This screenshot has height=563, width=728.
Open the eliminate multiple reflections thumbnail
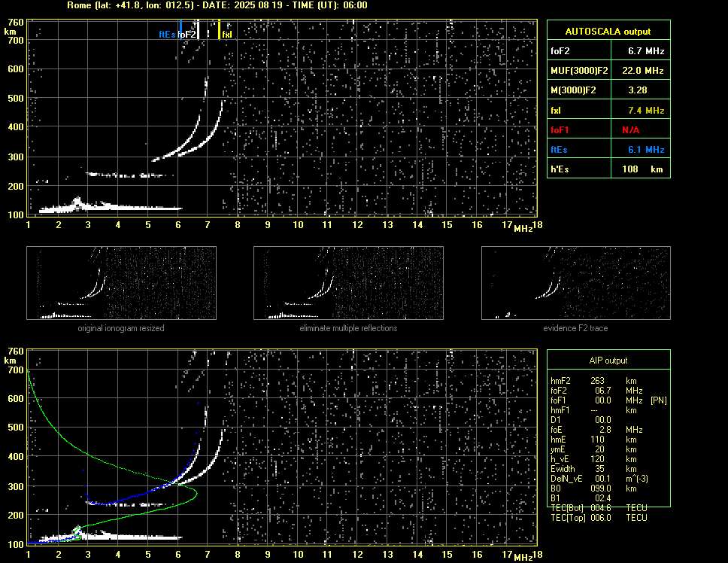348,283
